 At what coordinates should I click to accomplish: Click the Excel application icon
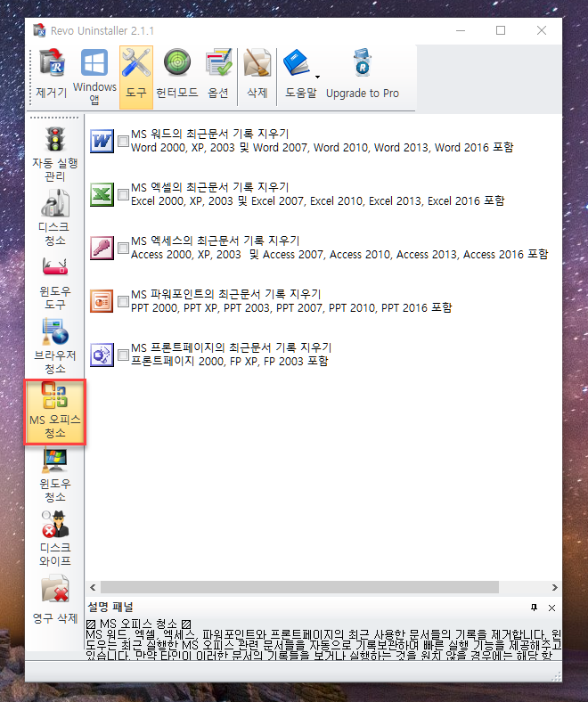coord(102,194)
